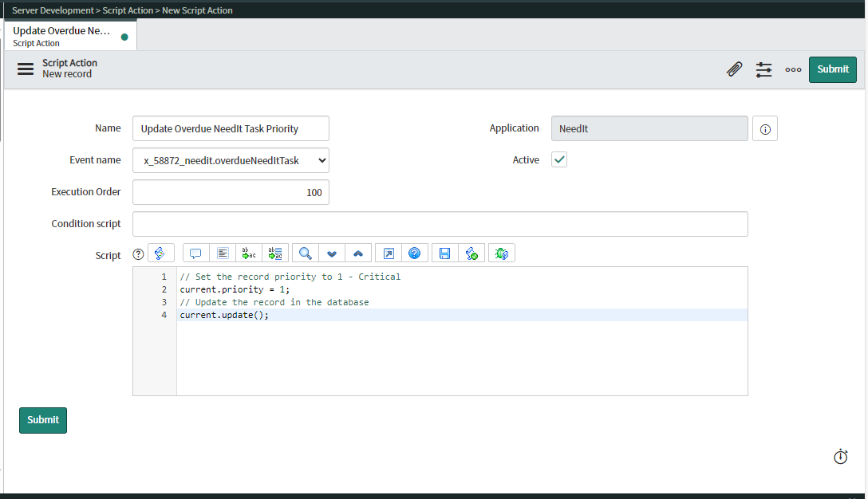Click the 'Update the record in the database' comment
The image size is (868, 499).
pos(274,302)
